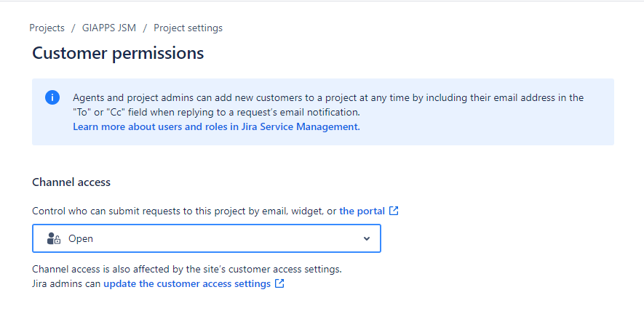Click the "Jira admins can" text
Viewport: 644px width, 311px height.
click(x=66, y=284)
